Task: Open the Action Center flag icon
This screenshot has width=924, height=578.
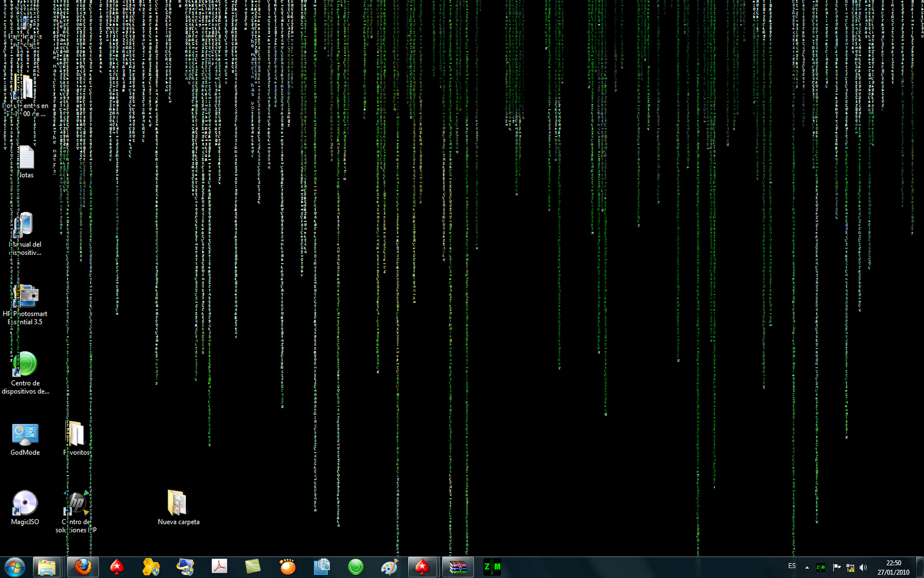Action: [x=836, y=567]
